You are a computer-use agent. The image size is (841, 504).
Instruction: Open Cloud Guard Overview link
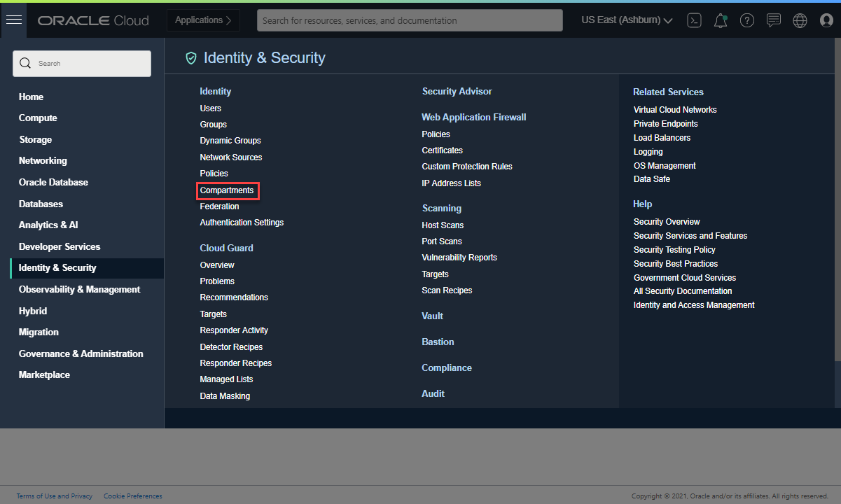click(x=217, y=265)
